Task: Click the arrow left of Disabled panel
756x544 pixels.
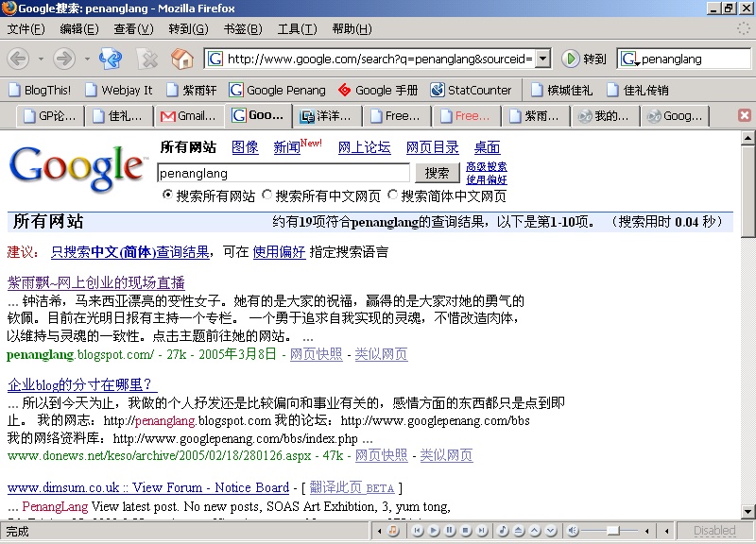Action: (667, 532)
